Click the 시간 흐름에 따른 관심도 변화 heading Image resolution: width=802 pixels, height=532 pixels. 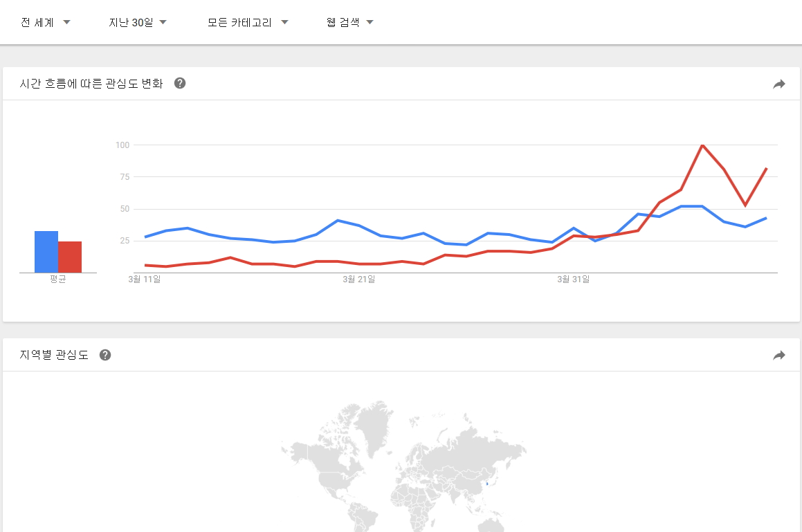(91, 84)
